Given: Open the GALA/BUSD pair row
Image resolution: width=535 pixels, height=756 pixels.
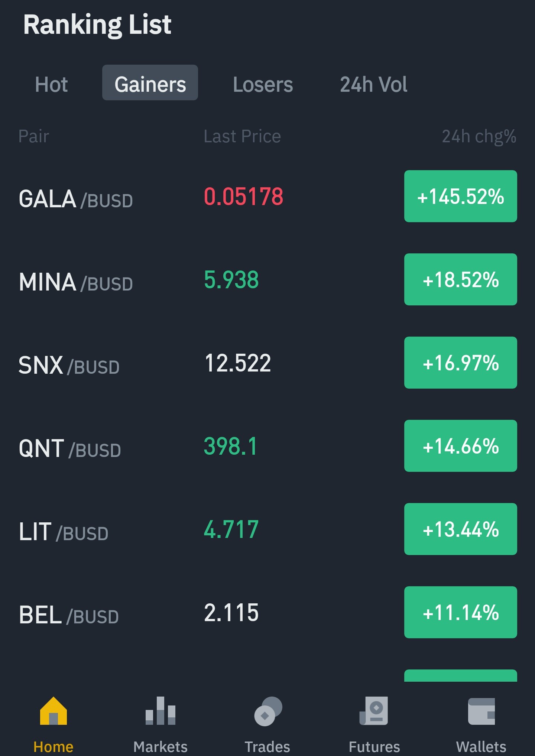Looking at the screenshot, I should tap(267, 196).
